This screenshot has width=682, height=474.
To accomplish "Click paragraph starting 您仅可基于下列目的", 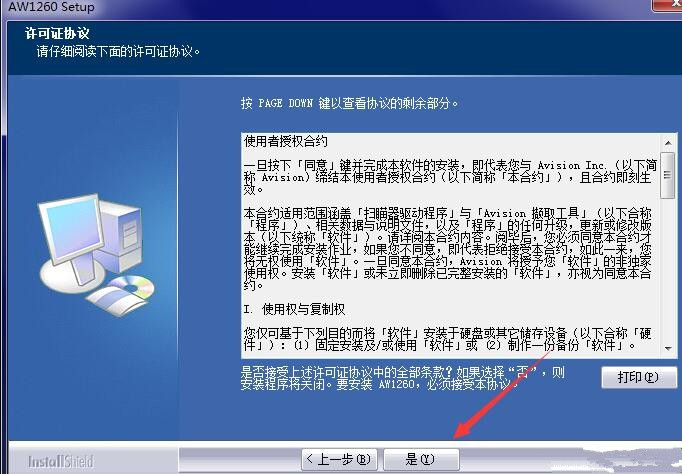I will 448,339.
